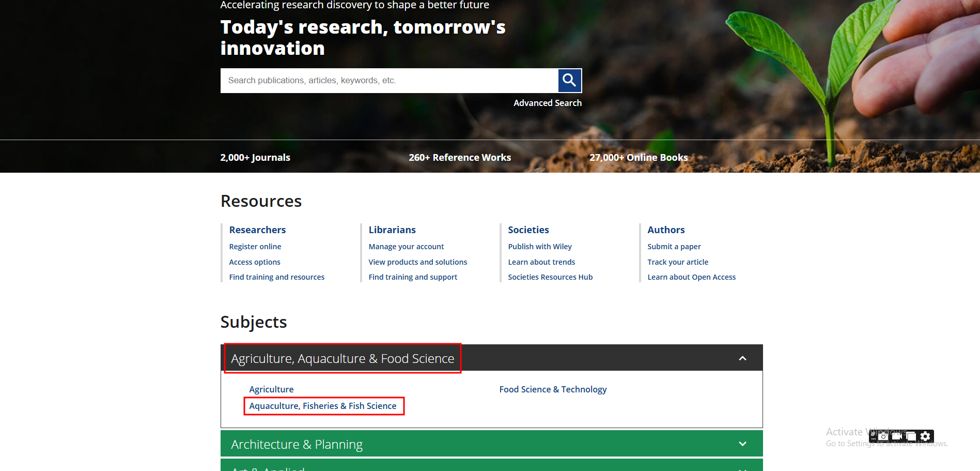Open the Aquaculture, Fisheries & Fish Science link
This screenshot has width=980, height=471.
click(322, 406)
